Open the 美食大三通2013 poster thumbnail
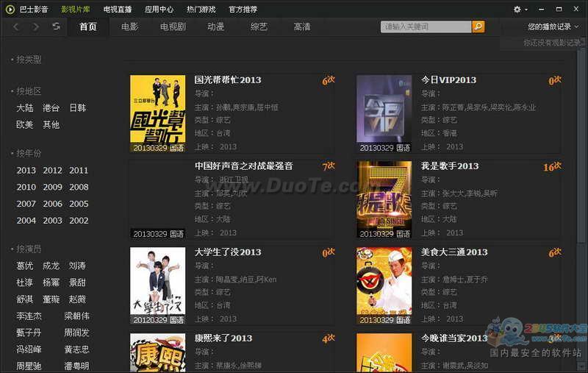This screenshot has width=588, height=373. (x=384, y=285)
